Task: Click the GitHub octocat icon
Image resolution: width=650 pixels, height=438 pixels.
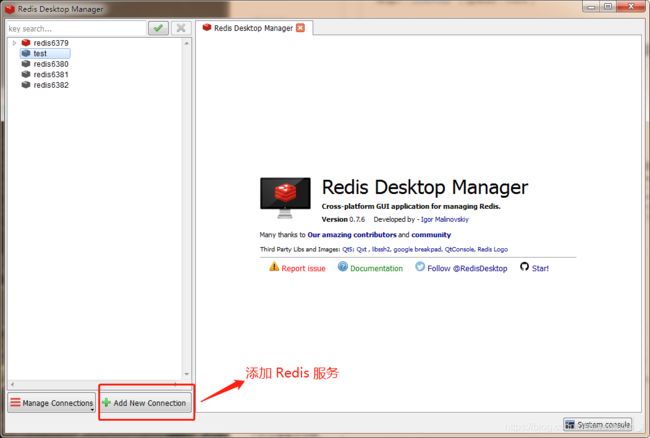Action: click(x=524, y=266)
